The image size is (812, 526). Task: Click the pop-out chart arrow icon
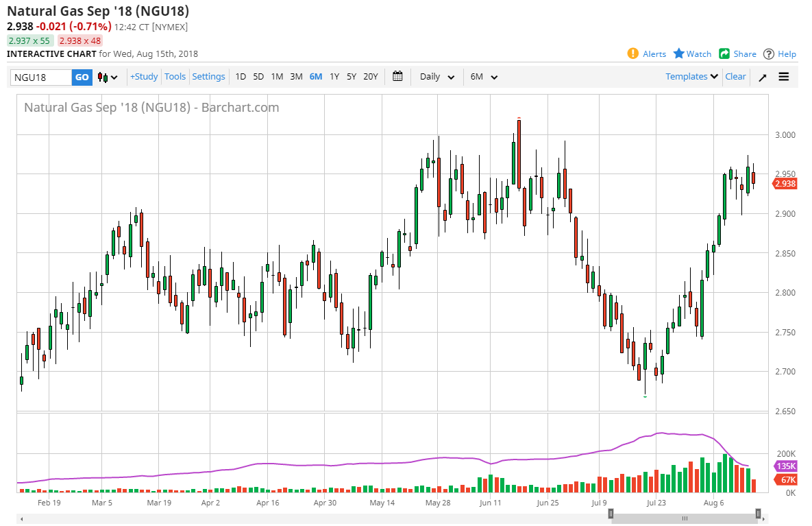click(x=762, y=77)
